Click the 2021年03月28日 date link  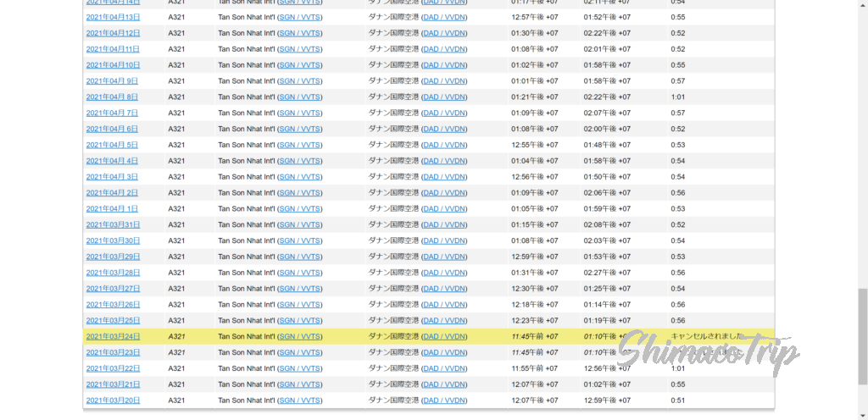point(113,273)
